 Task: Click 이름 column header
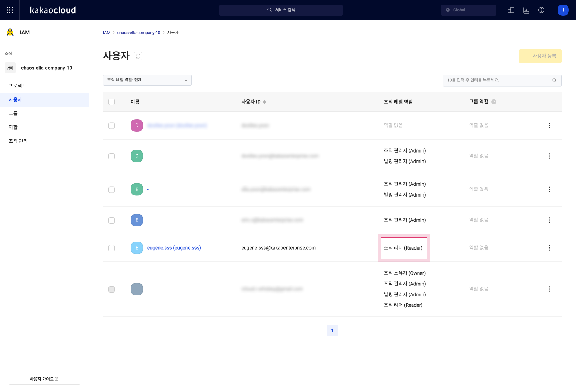point(135,102)
